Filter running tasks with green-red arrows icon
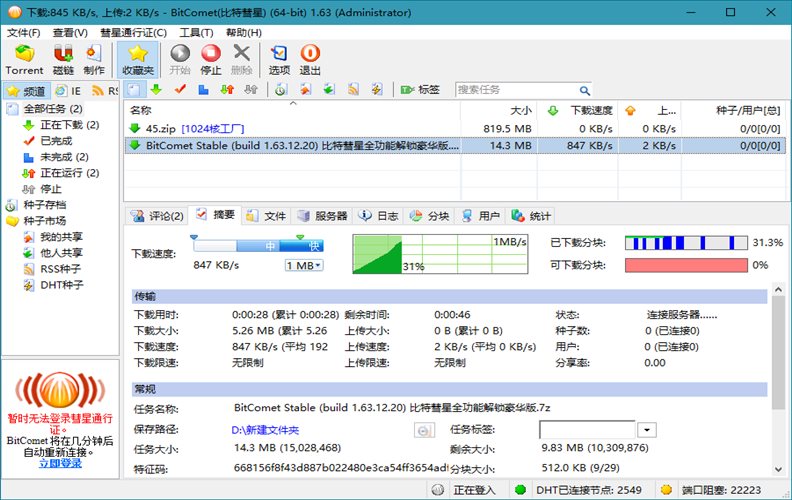This screenshot has width=792, height=500. click(x=227, y=90)
